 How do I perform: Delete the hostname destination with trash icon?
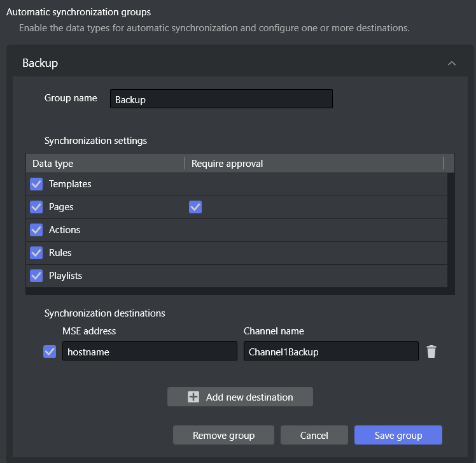click(431, 352)
